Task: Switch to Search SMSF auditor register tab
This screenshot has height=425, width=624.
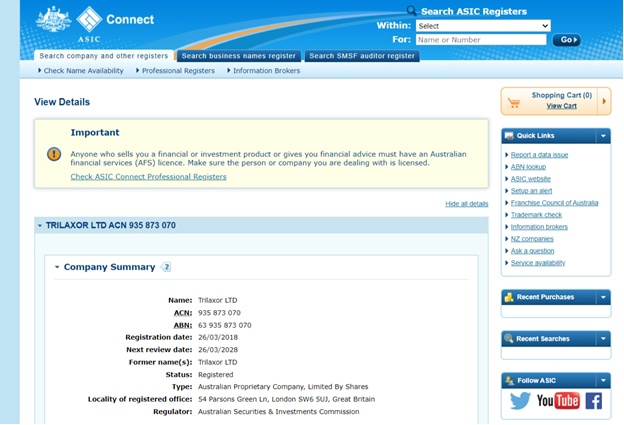Action: pos(362,56)
